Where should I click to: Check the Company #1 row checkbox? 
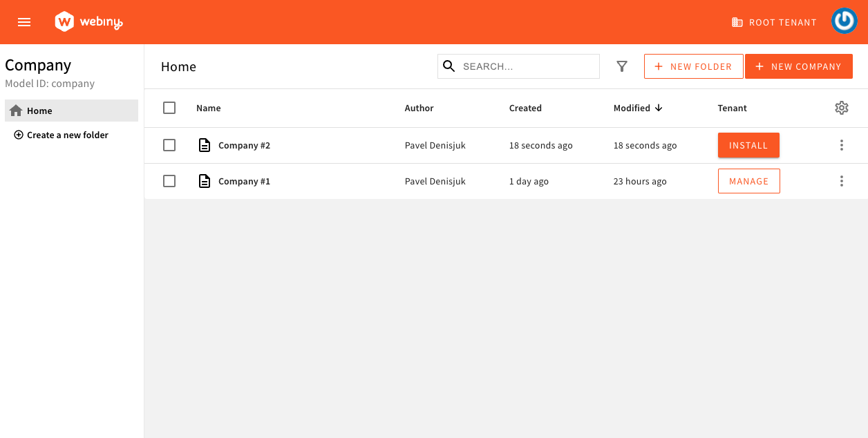coord(169,181)
